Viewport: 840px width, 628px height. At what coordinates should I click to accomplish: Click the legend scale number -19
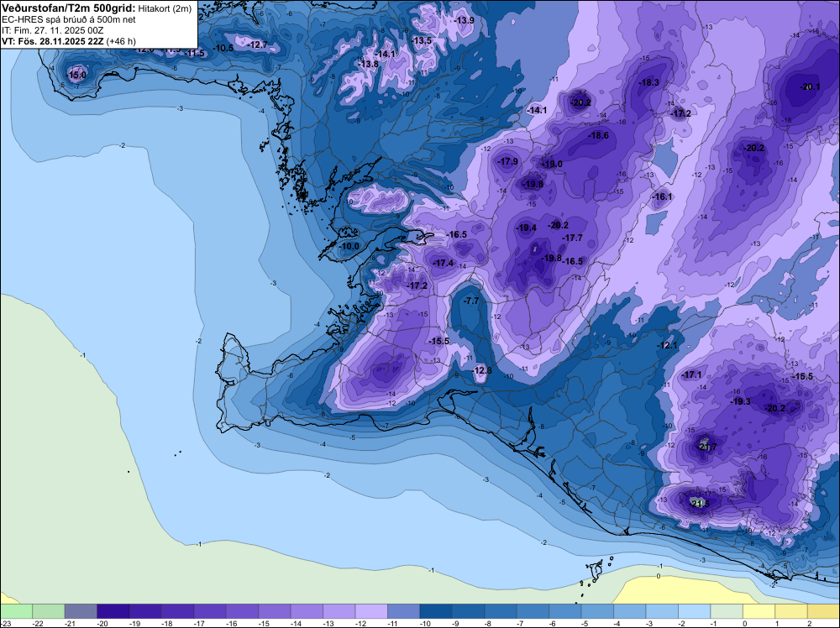134,623
